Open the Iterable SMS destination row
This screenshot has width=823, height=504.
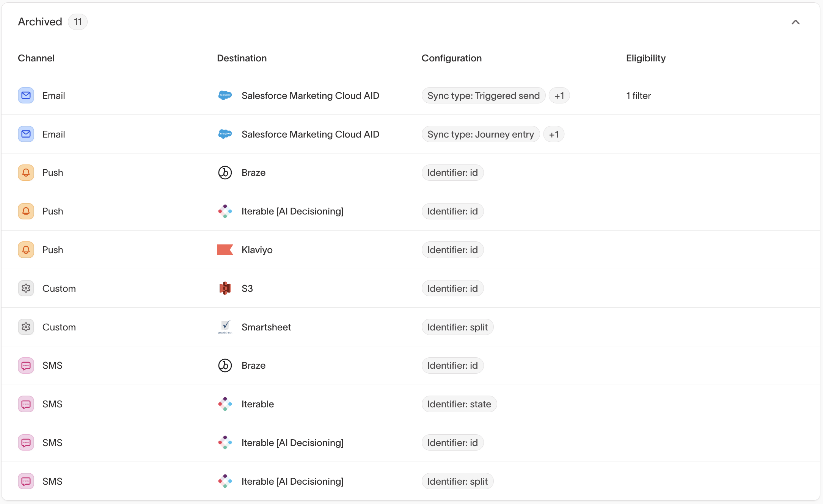pos(258,404)
